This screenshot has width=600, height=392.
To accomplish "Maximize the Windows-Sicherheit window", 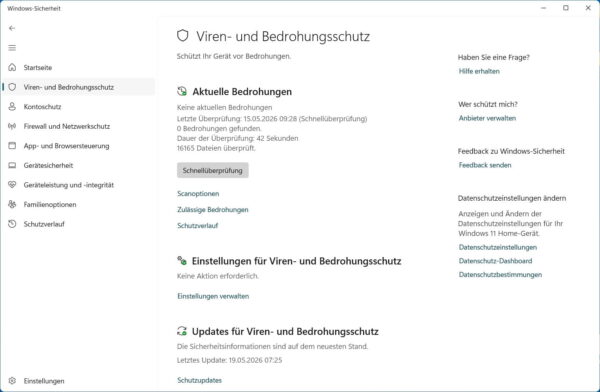I will pos(566,8).
